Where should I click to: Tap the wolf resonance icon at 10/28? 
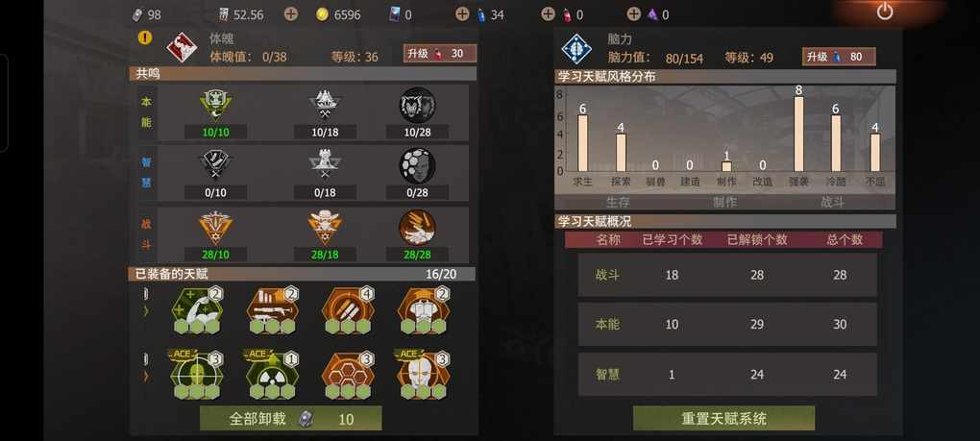click(418, 105)
